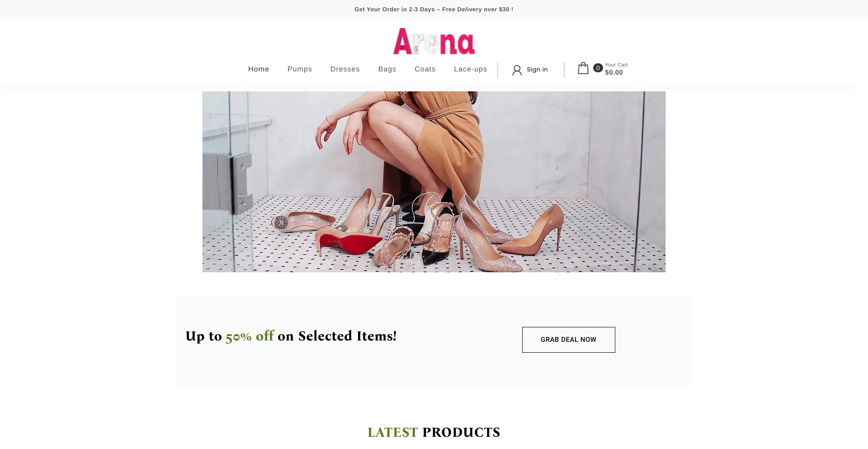
Task: Click the GRAB DEAL NOW button
Action: click(568, 340)
